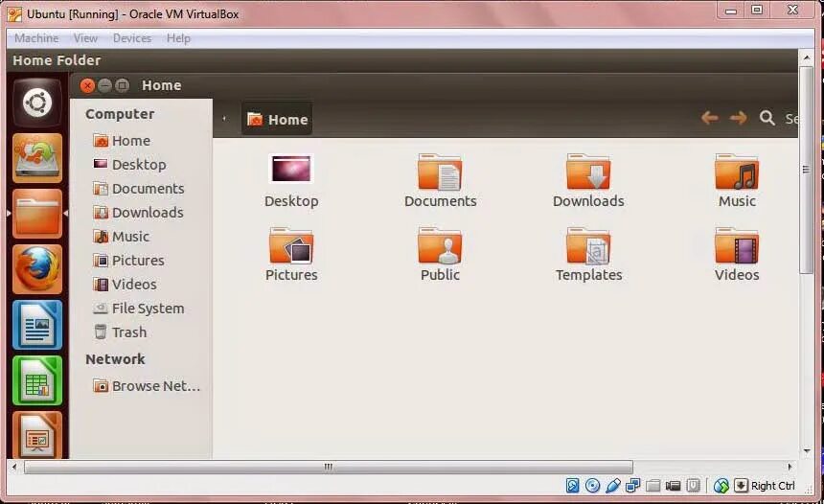Select the Documents folder icon in main pane
Screen dimensions: 824x504
click(x=440, y=172)
